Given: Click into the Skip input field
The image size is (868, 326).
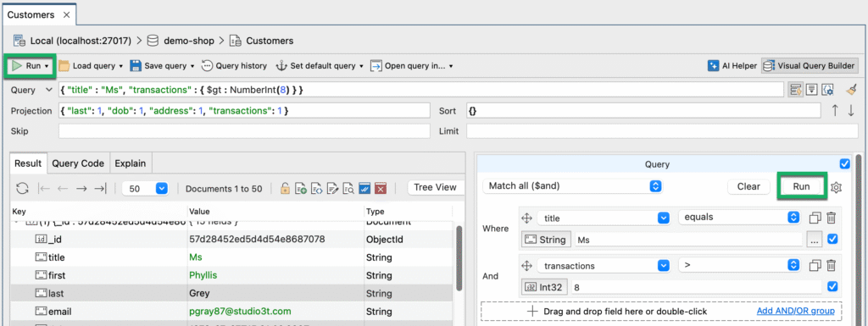Looking at the screenshot, I should [x=244, y=131].
